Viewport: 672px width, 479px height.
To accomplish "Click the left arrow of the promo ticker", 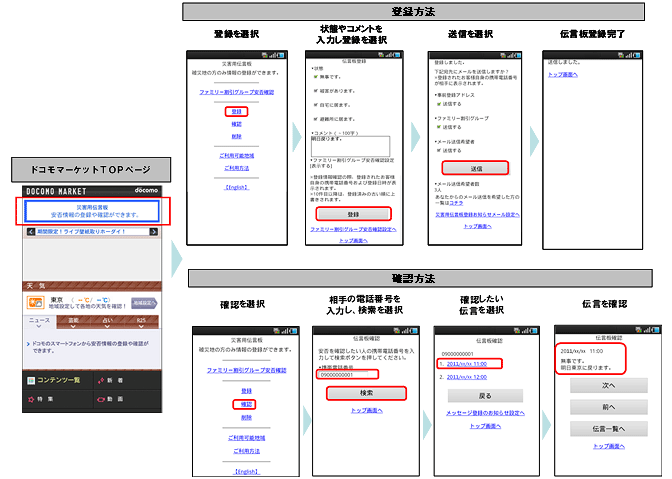I will (31, 231).
